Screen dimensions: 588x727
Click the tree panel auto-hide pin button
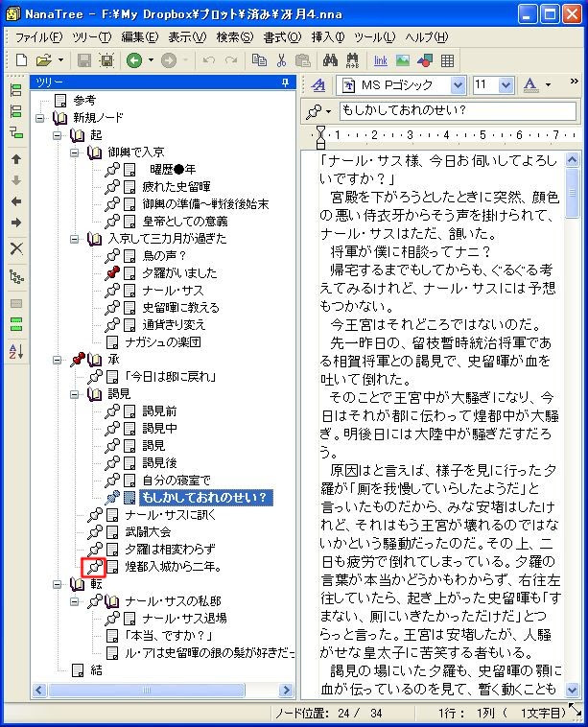285,82
